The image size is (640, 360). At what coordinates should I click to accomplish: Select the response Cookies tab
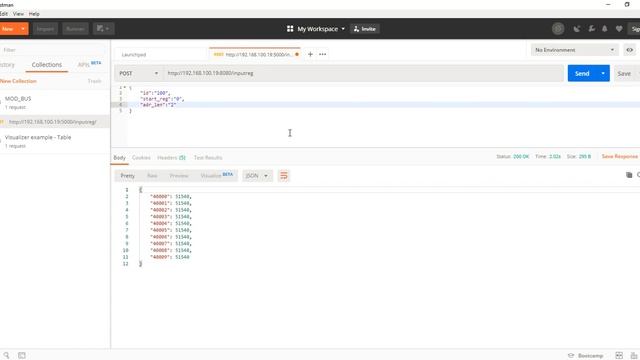(x=141, y=158)
